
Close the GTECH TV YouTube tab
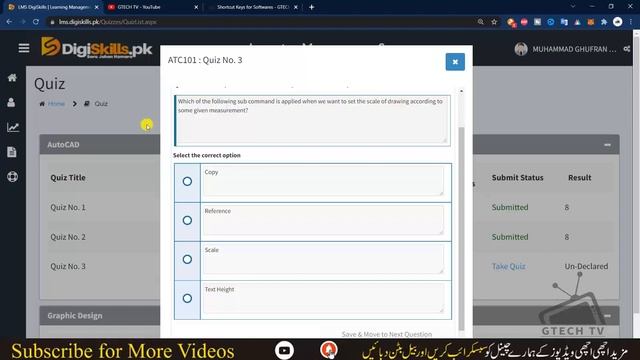(196, 7)
